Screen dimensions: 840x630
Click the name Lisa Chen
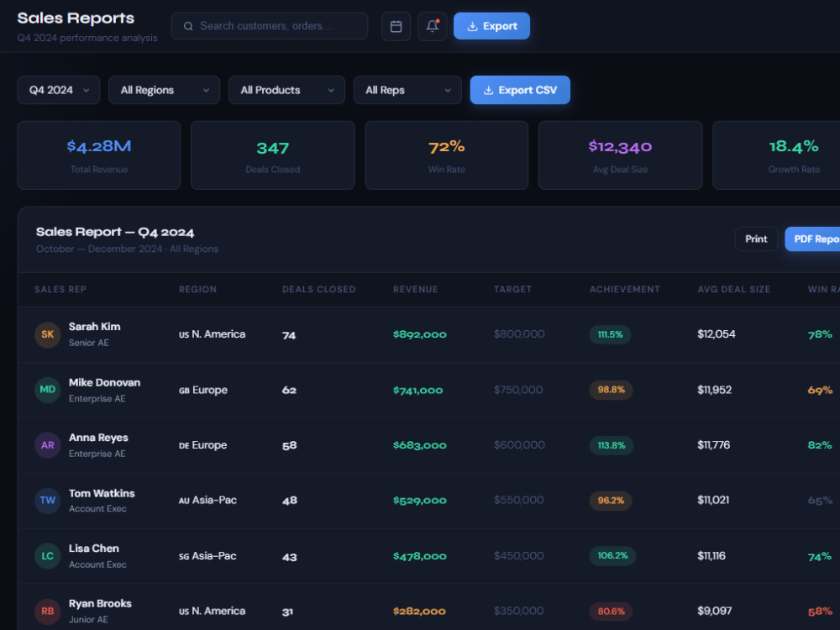click(94, 549)
